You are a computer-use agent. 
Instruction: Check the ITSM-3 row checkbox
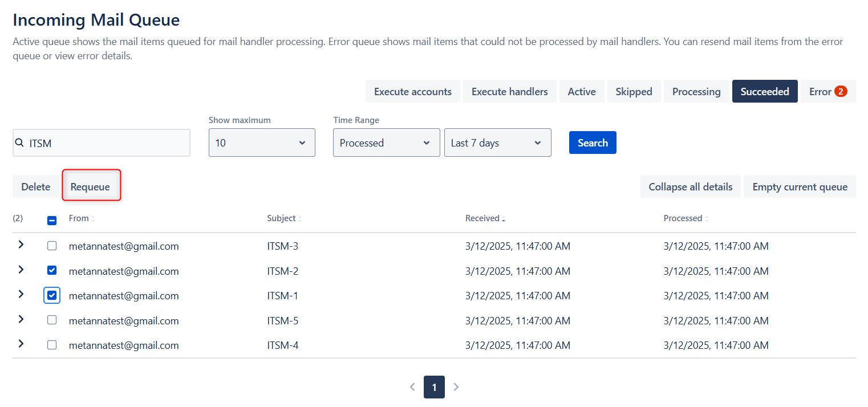(52, 246)
